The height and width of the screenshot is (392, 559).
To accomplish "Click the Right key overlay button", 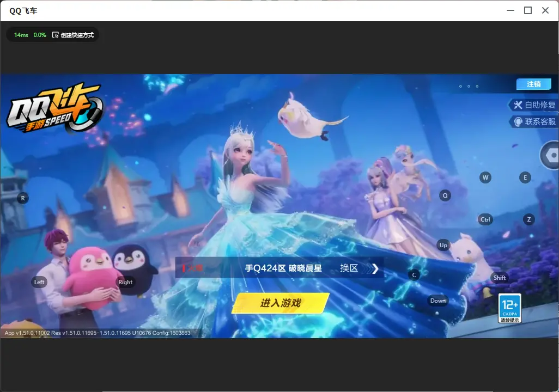I will pyautogui.click(x=125, y=282).
